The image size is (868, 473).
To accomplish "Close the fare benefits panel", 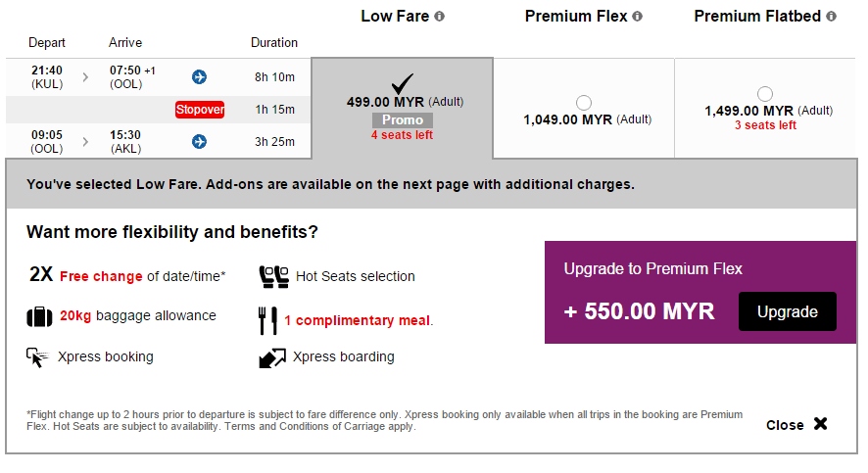I will (x=796, y=424).
